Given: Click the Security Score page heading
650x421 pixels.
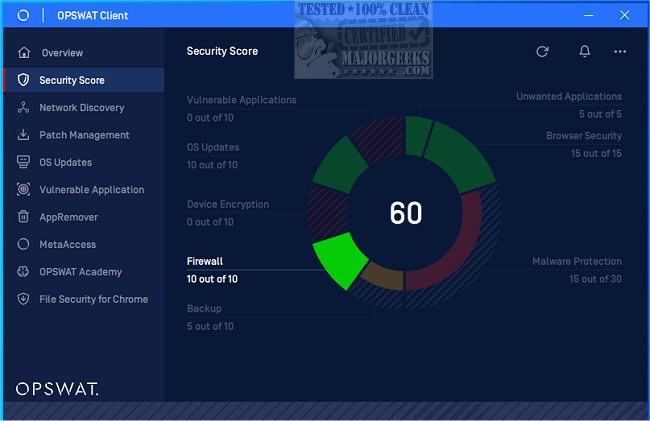Looking at the screenshot, I should (222, 51).
